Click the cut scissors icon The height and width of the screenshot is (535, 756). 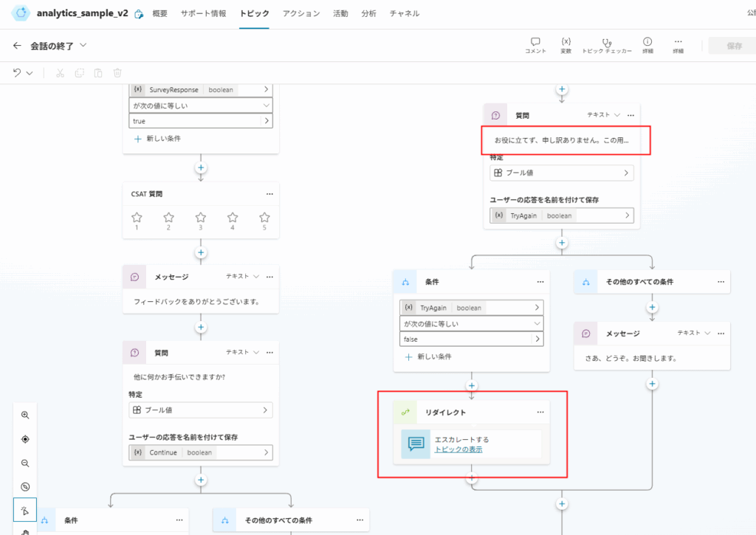click(x=60, y=73)
